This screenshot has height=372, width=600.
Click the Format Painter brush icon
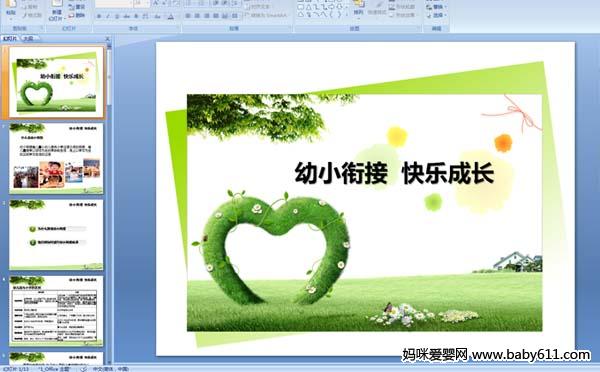point(32,15)
